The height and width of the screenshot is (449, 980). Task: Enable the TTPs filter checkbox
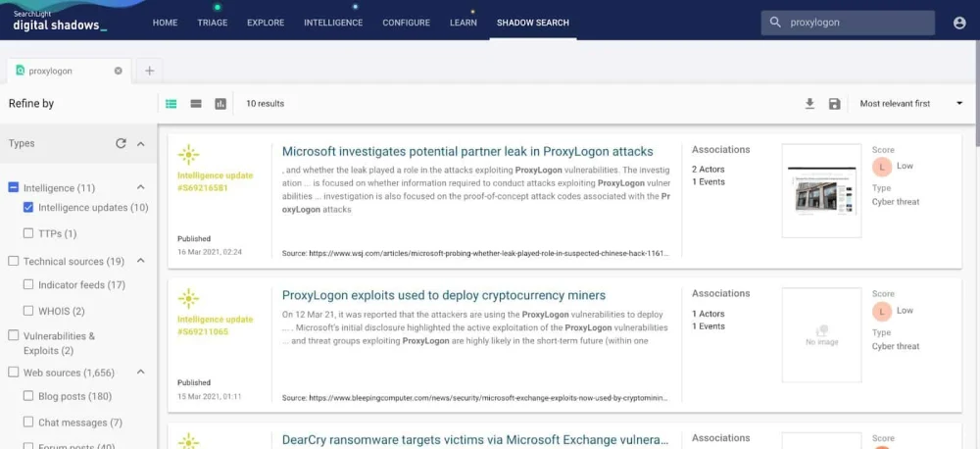point(28,233)
